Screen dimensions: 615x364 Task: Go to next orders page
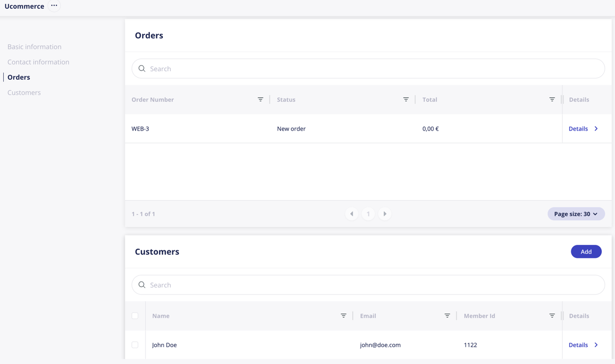tap(385, 214)
